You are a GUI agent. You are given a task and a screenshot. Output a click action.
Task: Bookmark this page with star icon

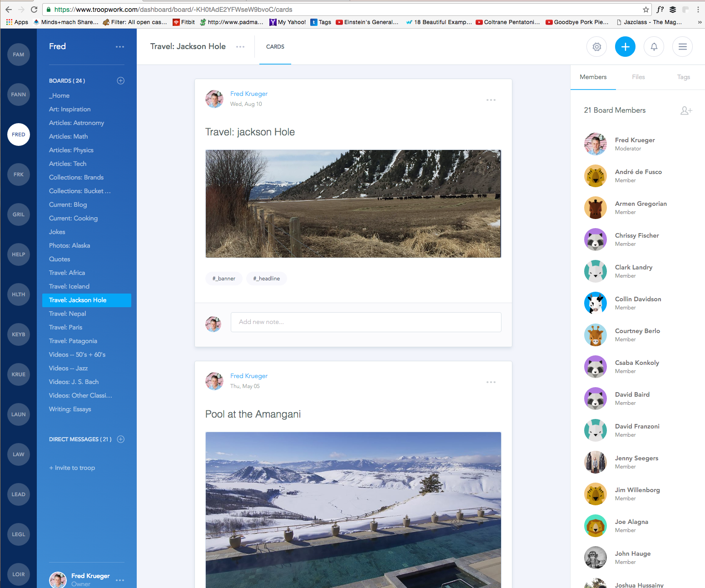coord(645,9)
